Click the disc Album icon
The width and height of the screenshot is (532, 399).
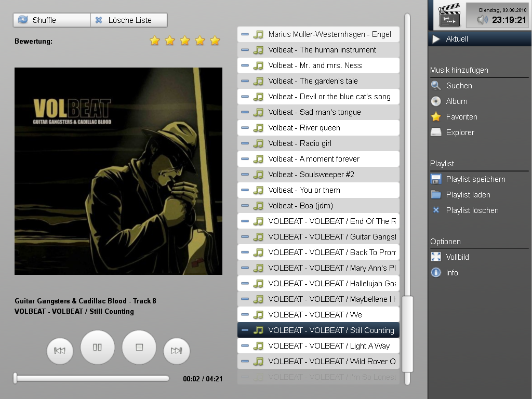click(436, 101)
